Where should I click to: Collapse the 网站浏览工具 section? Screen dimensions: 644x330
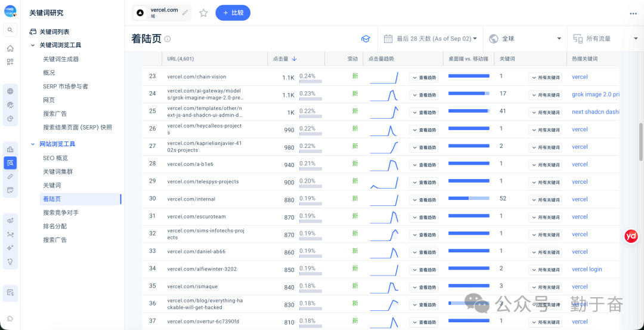click(x=33, y=144)
